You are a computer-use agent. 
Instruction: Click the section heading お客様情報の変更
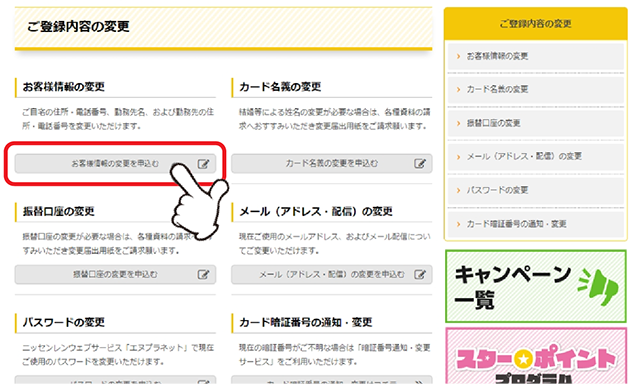click(64, 87)
